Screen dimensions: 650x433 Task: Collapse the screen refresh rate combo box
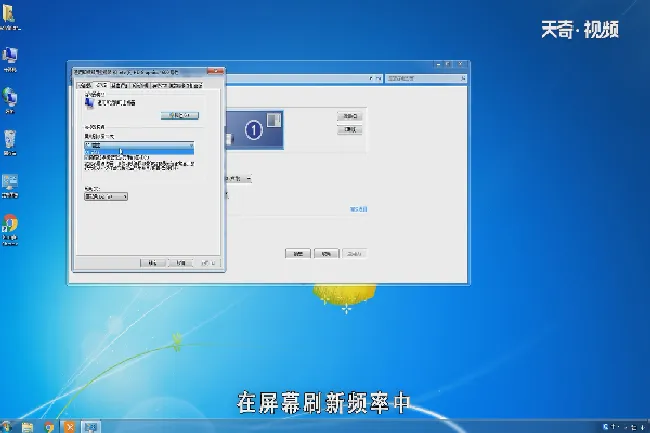tap(139, 145)
